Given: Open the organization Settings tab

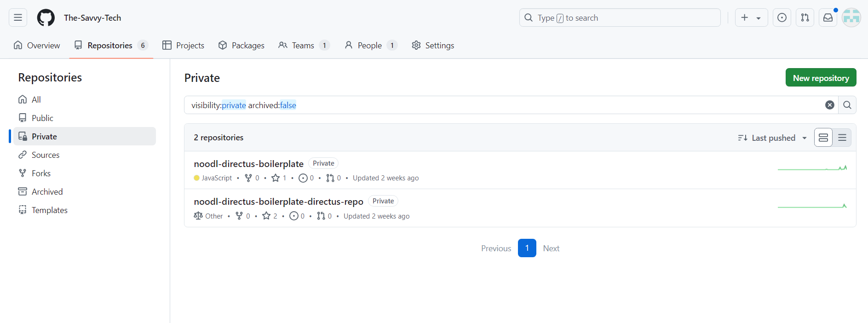Looking at the screenshot, I should click(433, 45).
